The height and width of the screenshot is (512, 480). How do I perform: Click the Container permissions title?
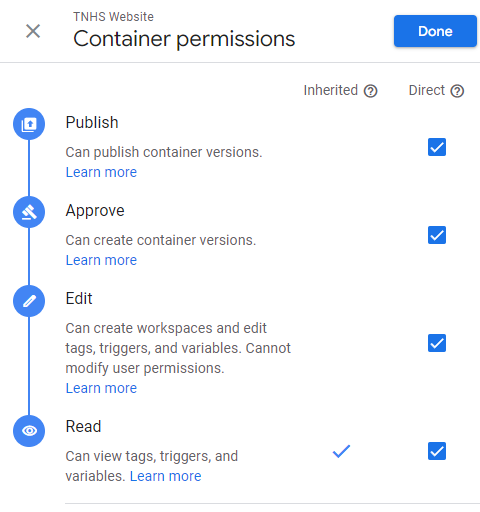[x=184, y=39]
